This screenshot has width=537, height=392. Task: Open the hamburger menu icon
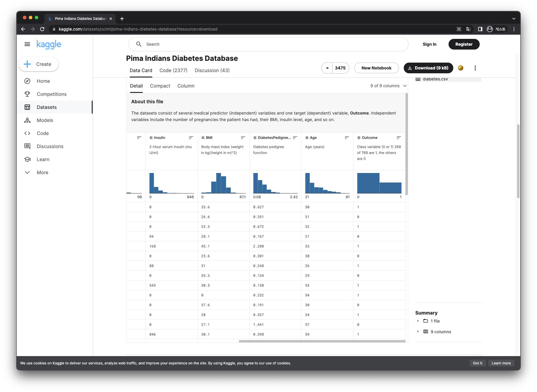27,44
